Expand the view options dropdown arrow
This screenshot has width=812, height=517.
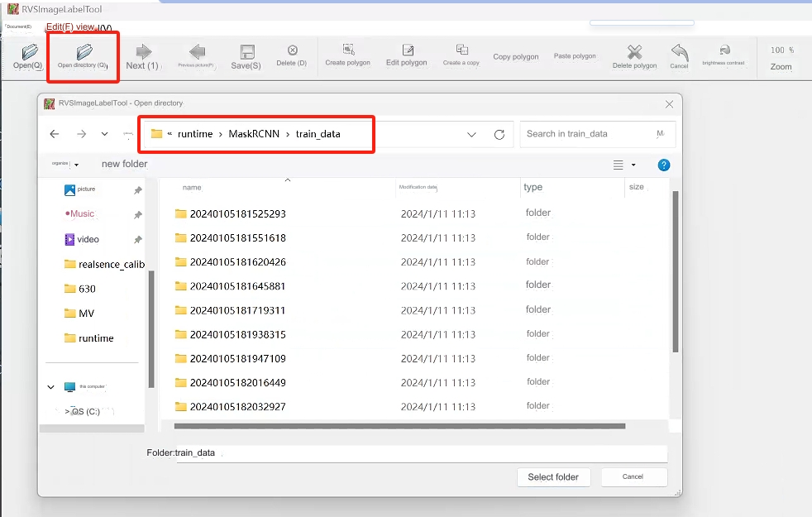633,165
